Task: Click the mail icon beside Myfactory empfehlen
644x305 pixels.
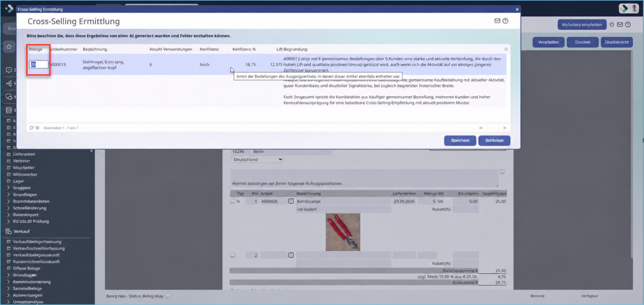Action: tap(620, 25)
